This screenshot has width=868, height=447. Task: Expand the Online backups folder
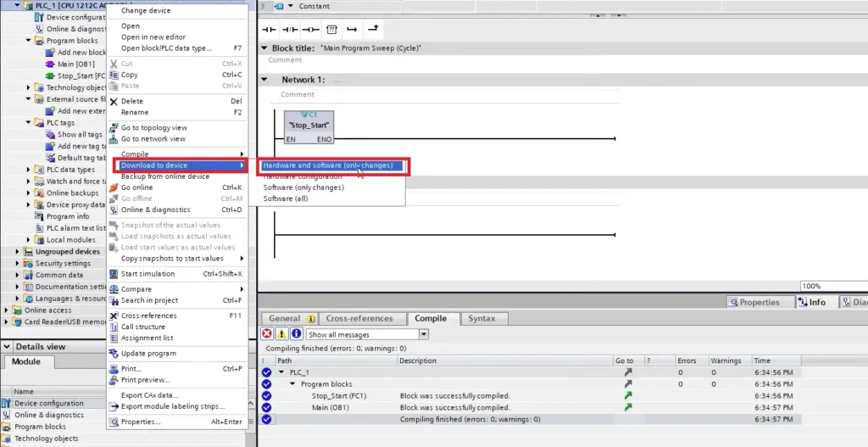coord(28,193)
